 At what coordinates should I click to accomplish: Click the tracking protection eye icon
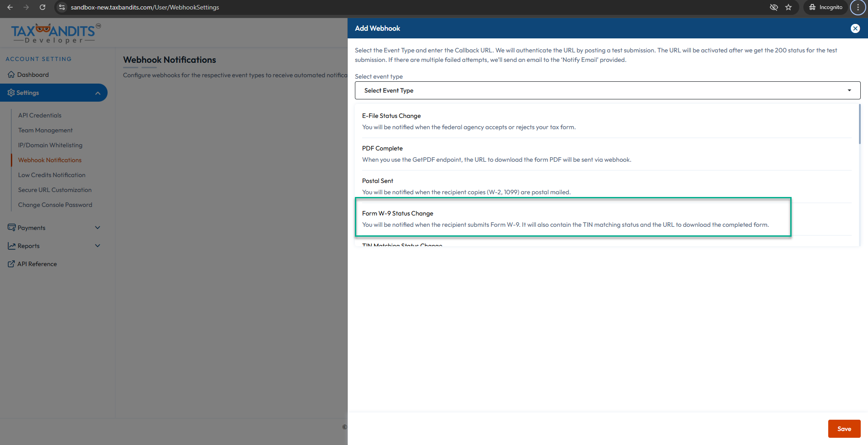point(774,7)
